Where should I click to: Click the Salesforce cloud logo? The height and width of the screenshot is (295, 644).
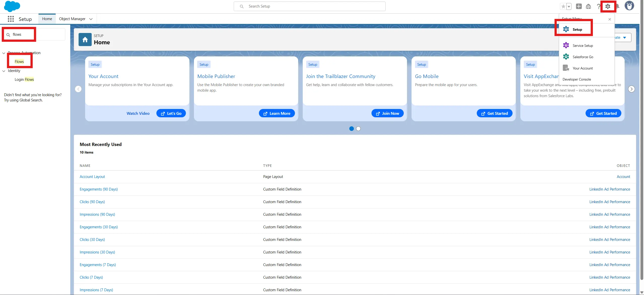[12, 6]
